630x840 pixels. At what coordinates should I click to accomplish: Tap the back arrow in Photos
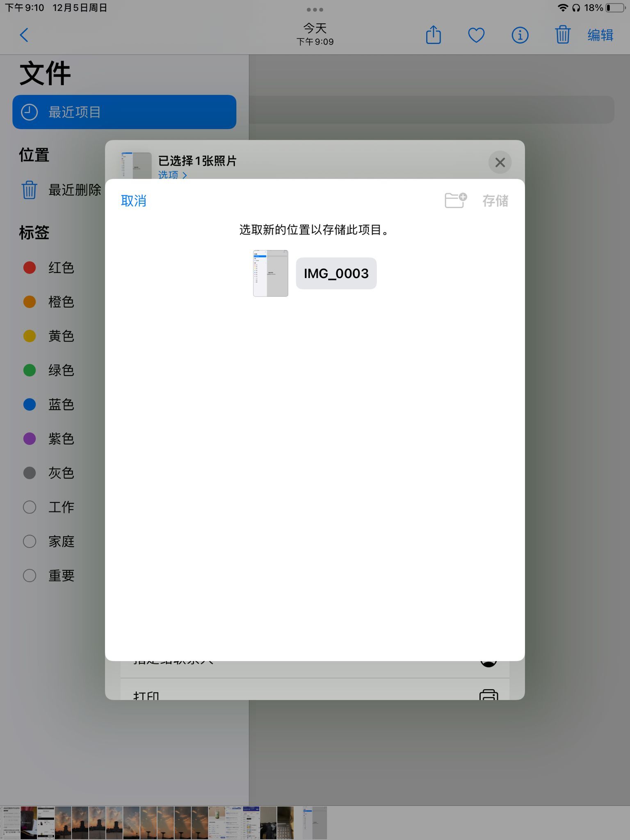[x=24, y=35]
